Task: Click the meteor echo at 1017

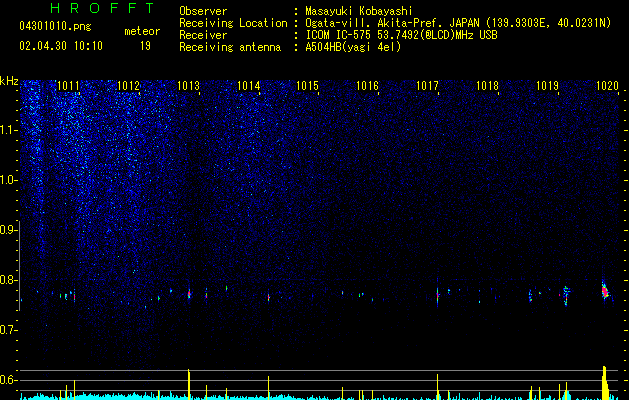Action: click(438, 296)
